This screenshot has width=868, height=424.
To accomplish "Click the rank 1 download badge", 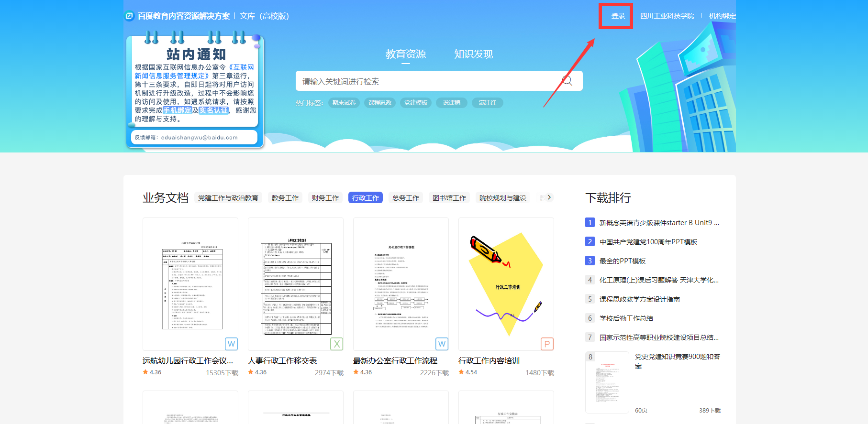I will tap(590, 223).
